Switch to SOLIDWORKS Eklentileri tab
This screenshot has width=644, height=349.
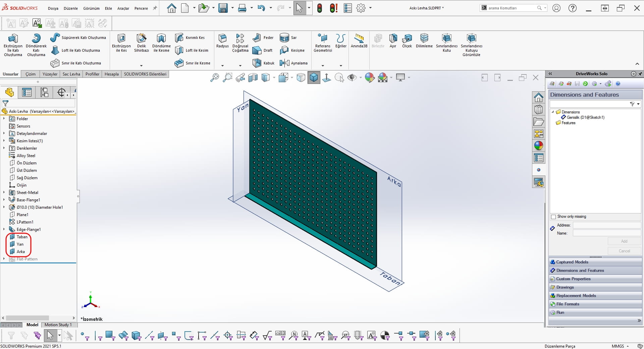145,74
